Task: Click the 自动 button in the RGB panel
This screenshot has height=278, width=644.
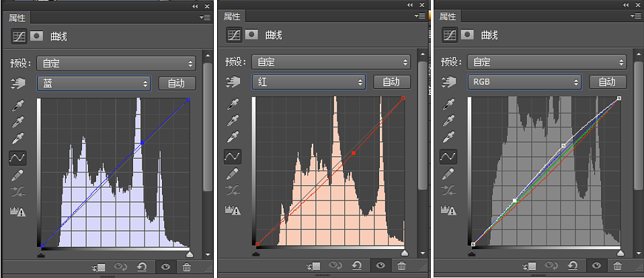Action: tap(608, 82)
